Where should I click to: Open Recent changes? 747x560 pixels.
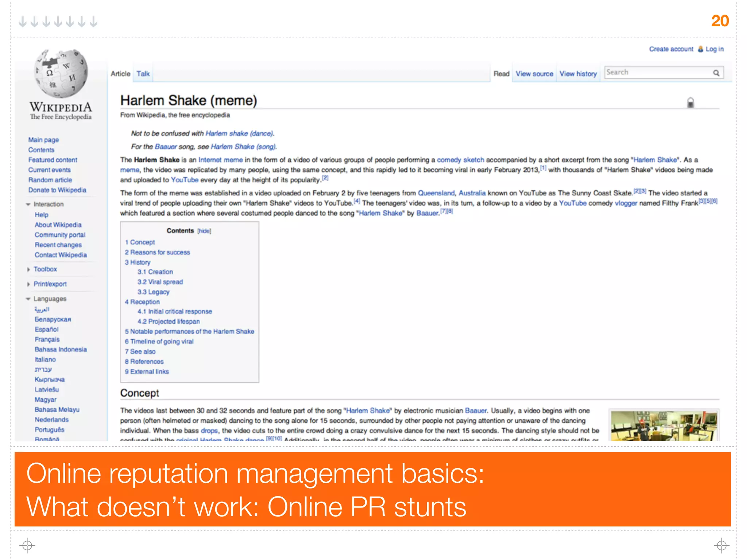coord(58,245)
